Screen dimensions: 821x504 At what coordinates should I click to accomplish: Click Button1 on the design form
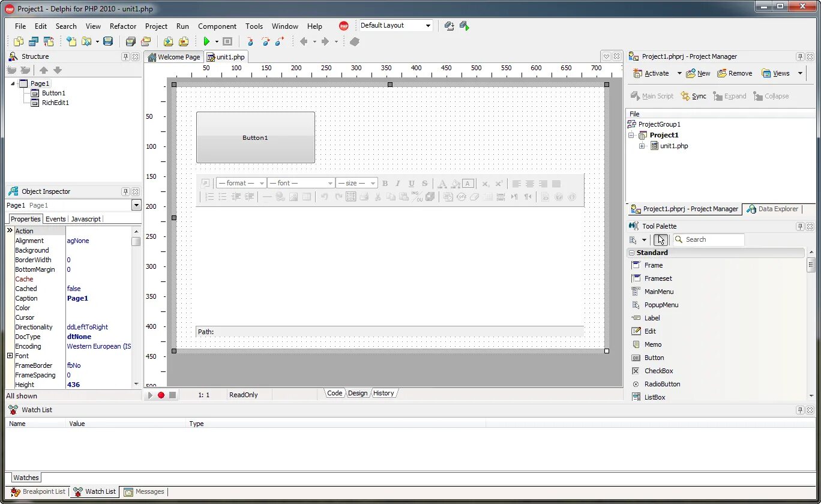click(x=256, y=137)
